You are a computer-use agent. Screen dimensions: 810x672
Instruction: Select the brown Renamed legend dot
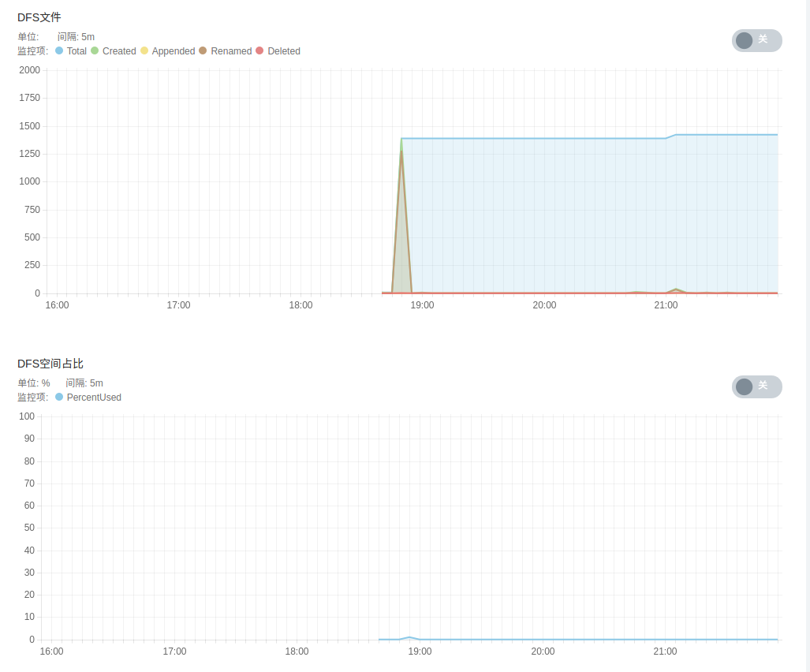[203, 50]
